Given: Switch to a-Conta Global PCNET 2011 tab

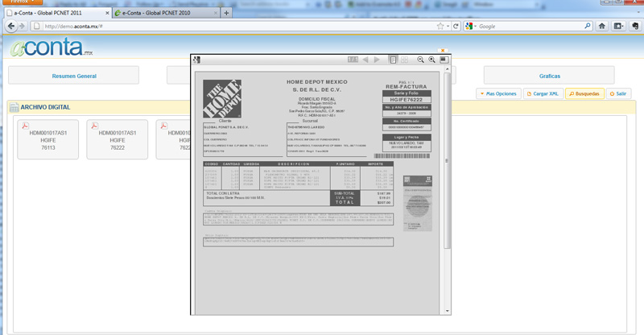Looking at the screenshot, I should [57, 13].
